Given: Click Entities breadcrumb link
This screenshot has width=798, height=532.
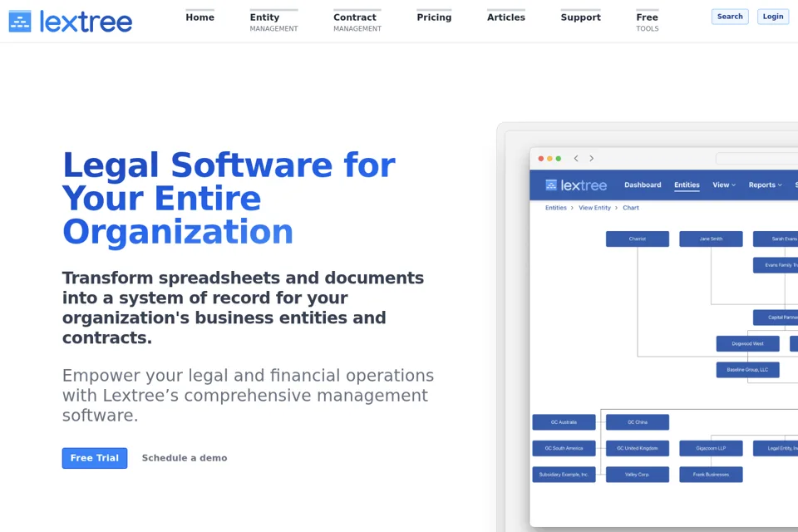Looking at the screenshot, I should click(x=556, y=208).
